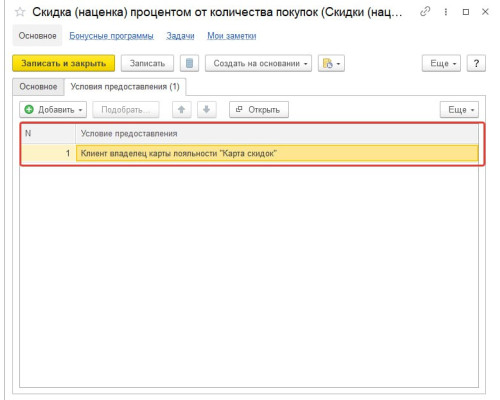The height and width of the screenshot is (400, 500).
Task: Go to the Основное navigation section
Action: pyautogui.click(x=37, y=36)
